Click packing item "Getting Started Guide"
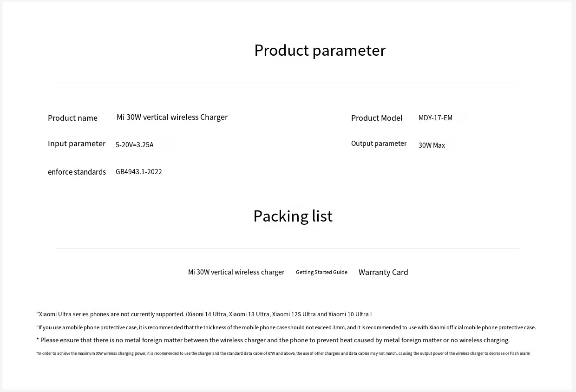The height and width of the screenshot is (392, 576). coord(321,272)
